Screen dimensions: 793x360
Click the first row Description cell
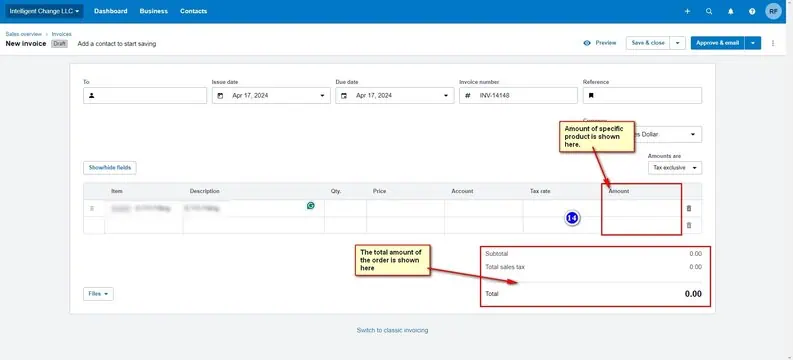pyautogui.click(x=254, y=208)
